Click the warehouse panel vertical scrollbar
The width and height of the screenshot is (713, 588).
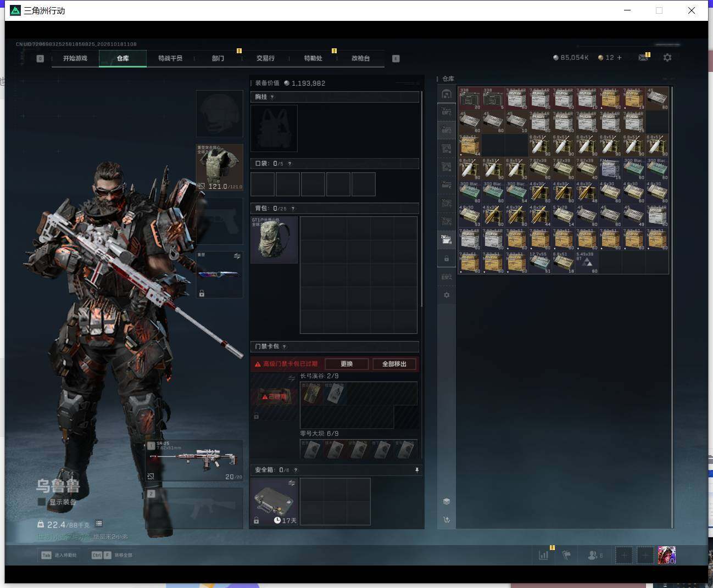tap(672, 306)
